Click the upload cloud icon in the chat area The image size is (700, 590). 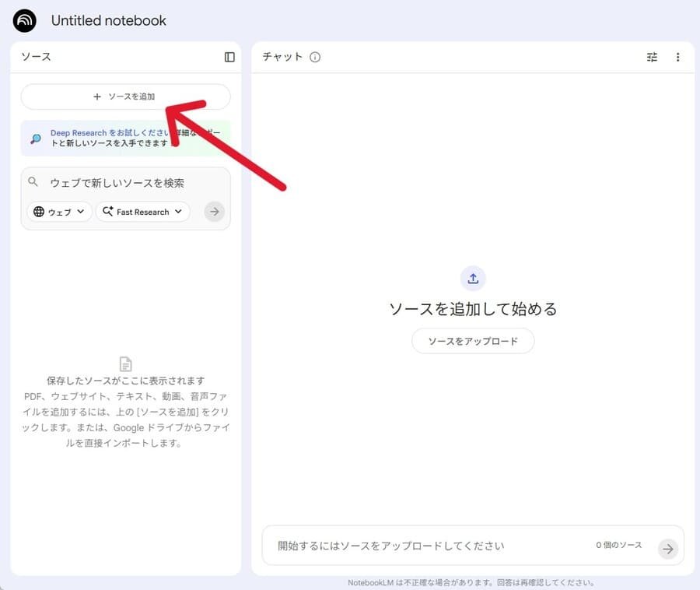pyautogui.click(x=473, y=278)
